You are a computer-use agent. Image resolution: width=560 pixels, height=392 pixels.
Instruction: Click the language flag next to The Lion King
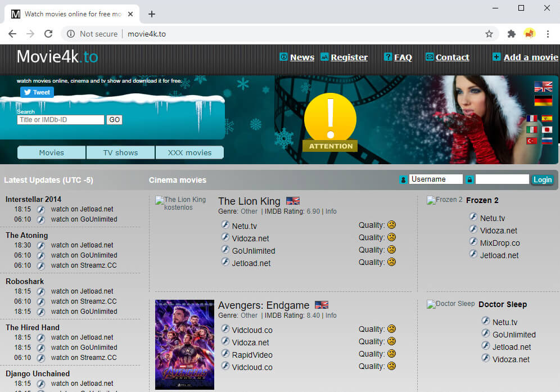(293, 201)
